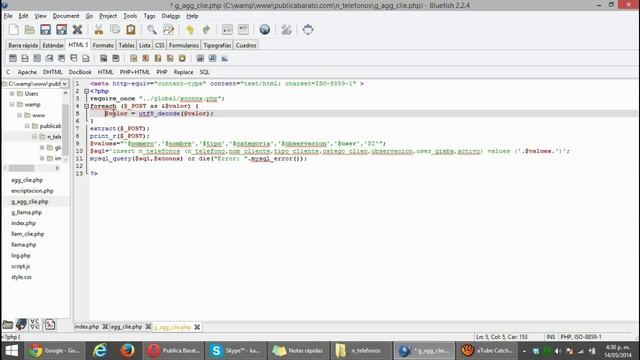Viewport: 640px width, 360px height.
Task: Open the SQL custom menu
Action: click(x=204, y=72)
